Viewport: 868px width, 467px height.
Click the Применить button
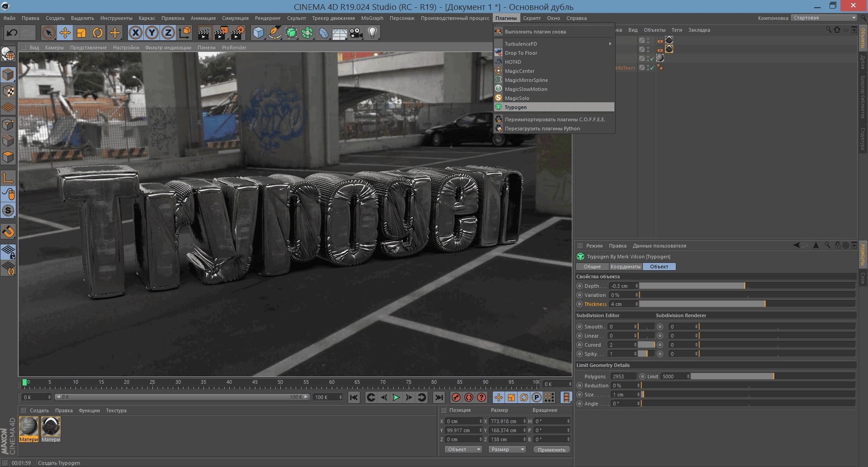pos(552,449)
